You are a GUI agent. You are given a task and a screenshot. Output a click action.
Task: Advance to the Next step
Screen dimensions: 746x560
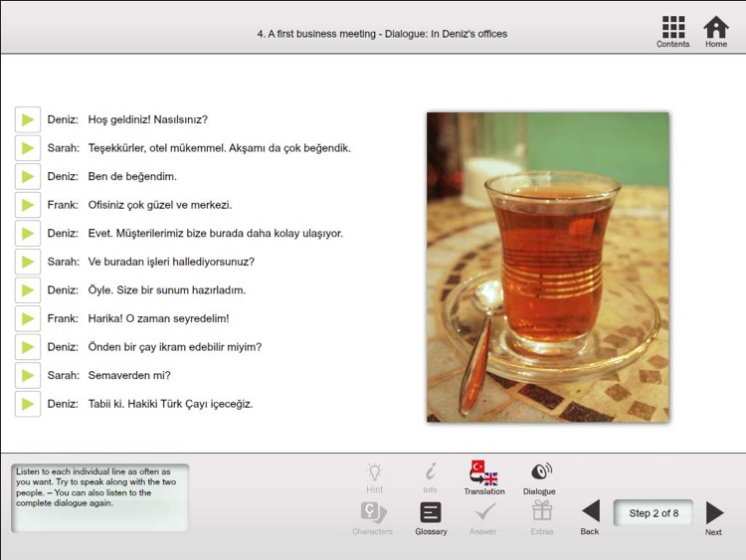click(714, 518)
